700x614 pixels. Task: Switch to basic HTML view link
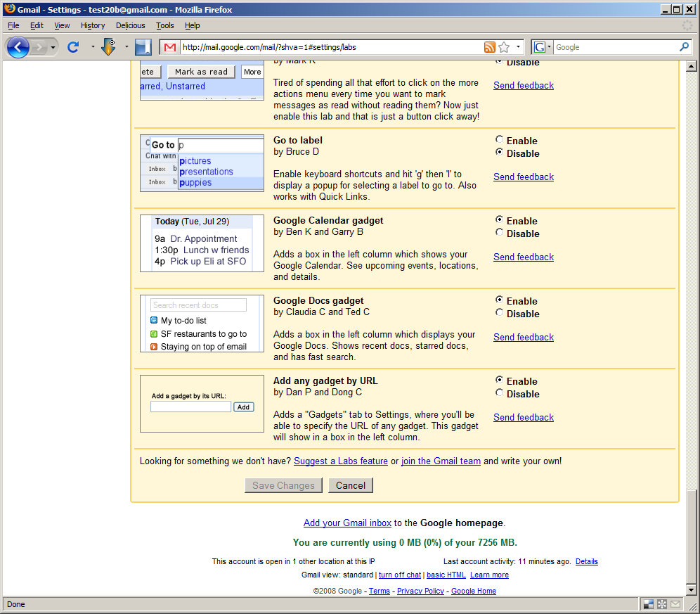point(446,575)
